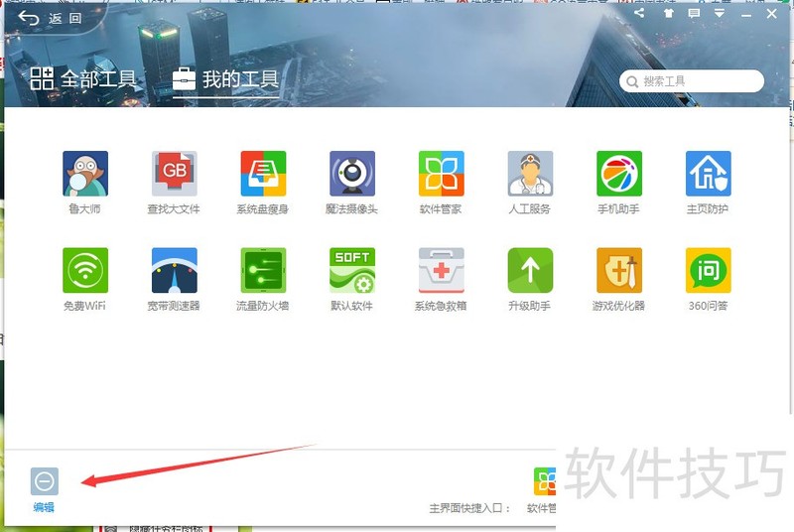Start the 魔法摄像头 webcam tool
The height and width of the screenshot is (532, 794).
pos(352,174)
